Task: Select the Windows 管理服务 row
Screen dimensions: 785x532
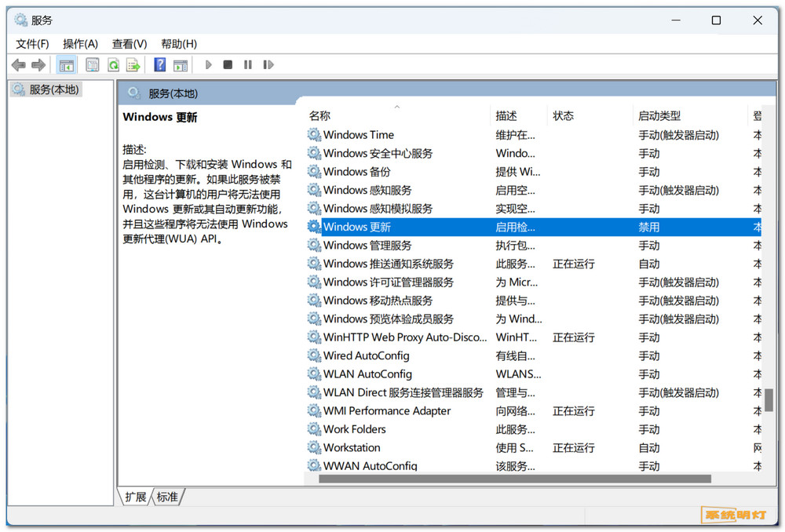Action: (x=533, y=246)
